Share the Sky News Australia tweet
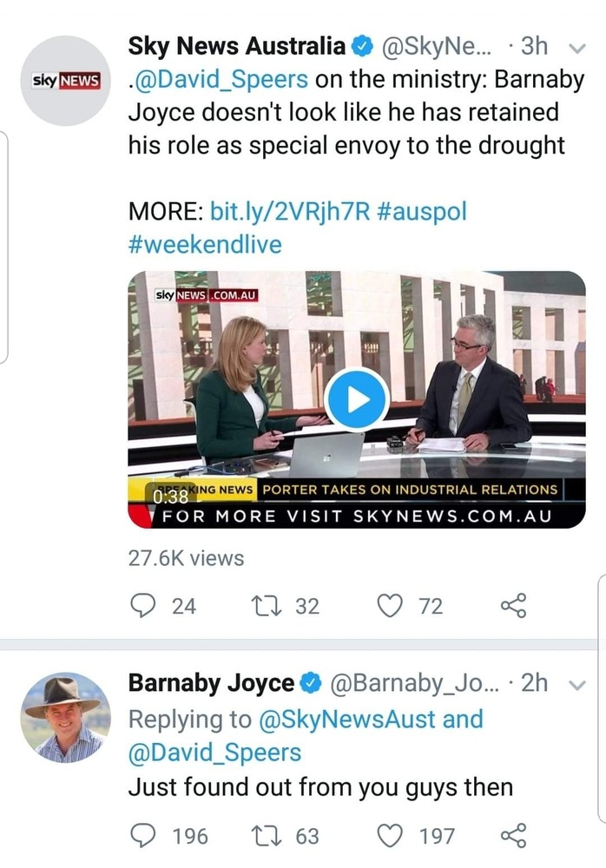 (x=514, y=605)
